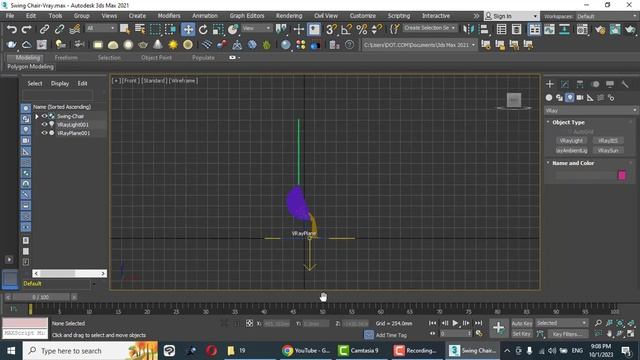This screenshot has width=640, height=360.
Task: Toggle the 3D Snaps button
Action: (331, 29)
